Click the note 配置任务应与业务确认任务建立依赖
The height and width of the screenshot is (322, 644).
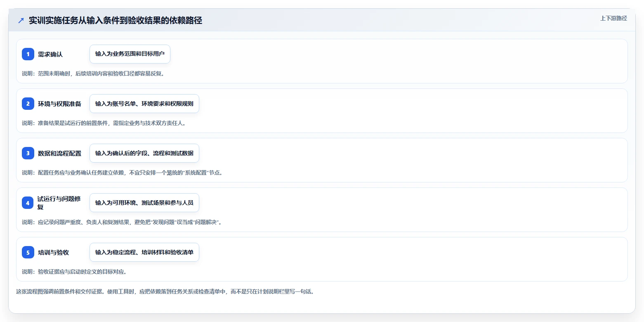[x=123, y=173]
